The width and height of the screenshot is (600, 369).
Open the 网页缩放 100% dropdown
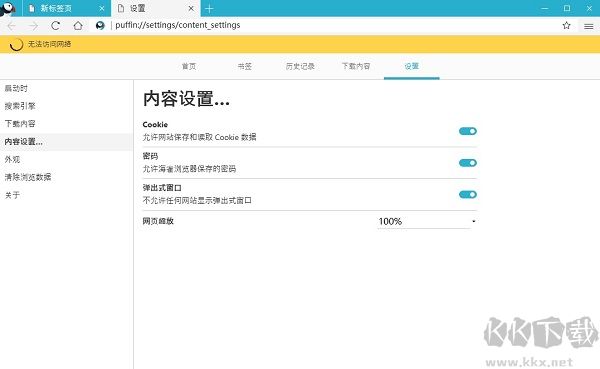click(x=427, y=221)
